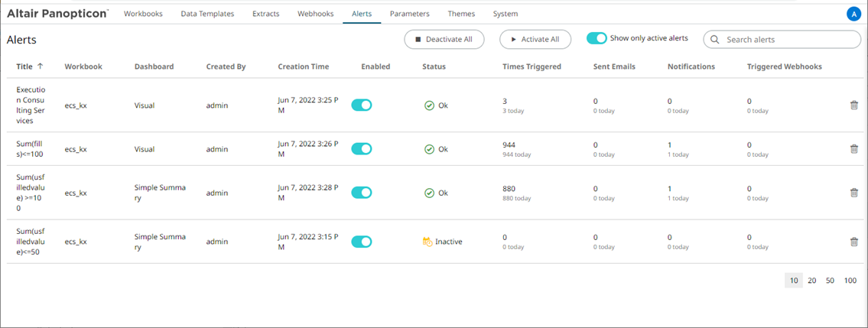Disable the Sum(fills)<=100 alert toggle
This screenshot has height=328, width=868.
pyautogui.click(x=362, y=149)
